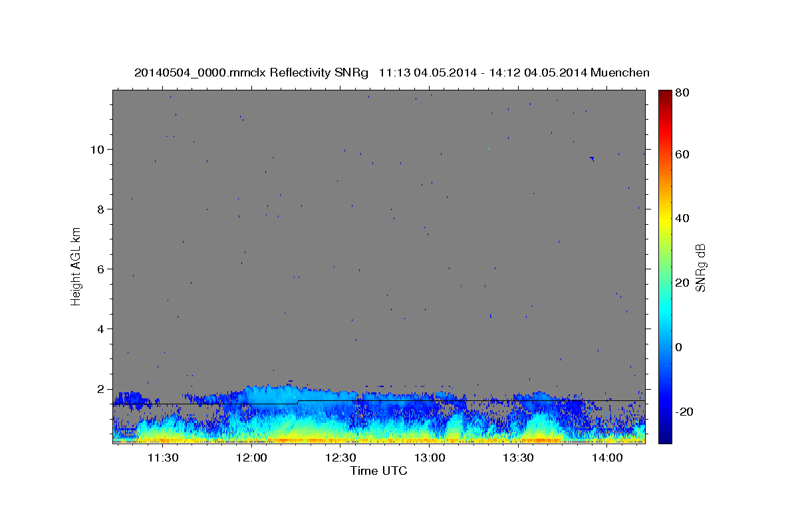Click the height tick label 4
This screenshot has height=532, width=798.
point(102,329)
